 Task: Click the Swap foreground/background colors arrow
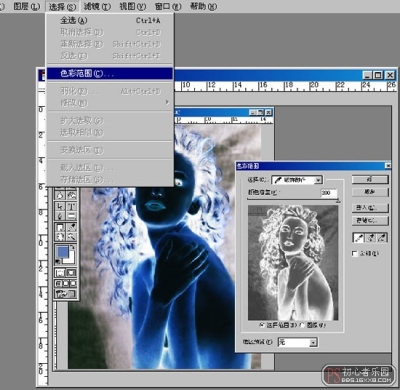[72, 248]
